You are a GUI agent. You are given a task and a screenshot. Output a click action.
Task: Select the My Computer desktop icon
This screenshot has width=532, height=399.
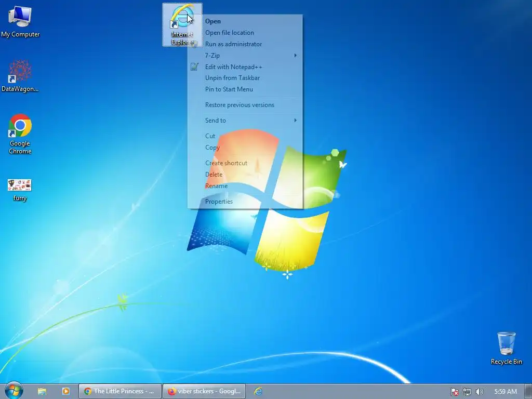point(20,21)
